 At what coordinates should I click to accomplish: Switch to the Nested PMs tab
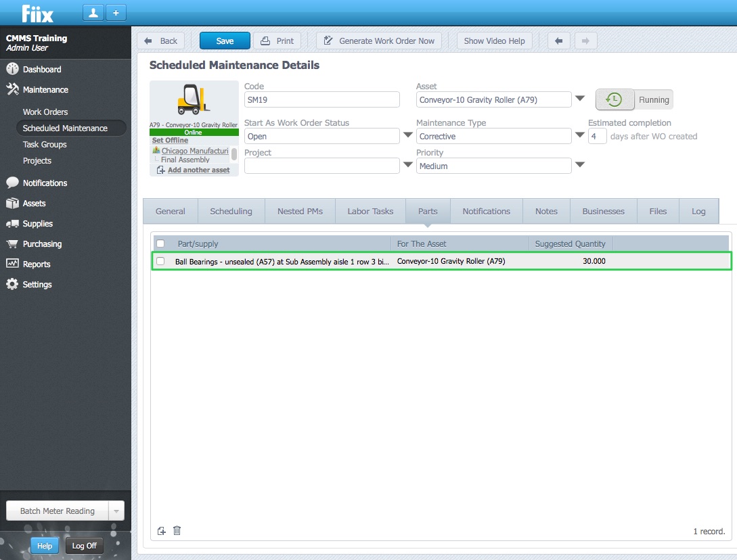point(300,212)
